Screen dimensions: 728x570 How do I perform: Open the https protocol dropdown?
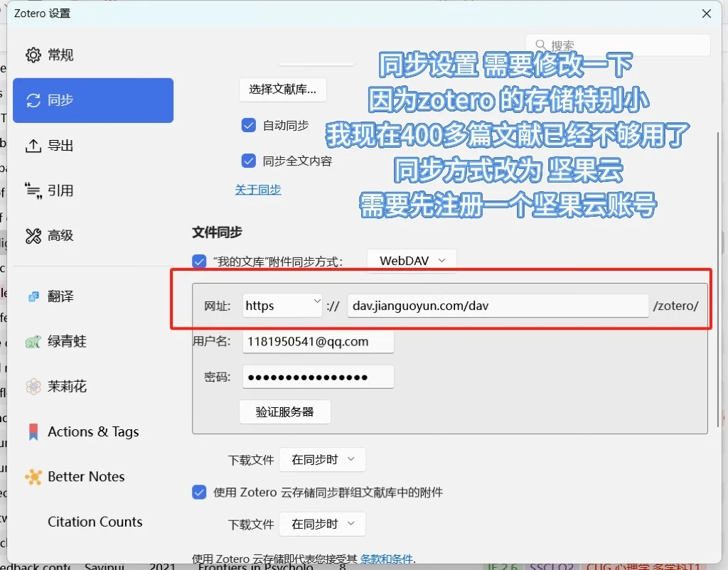282,305
